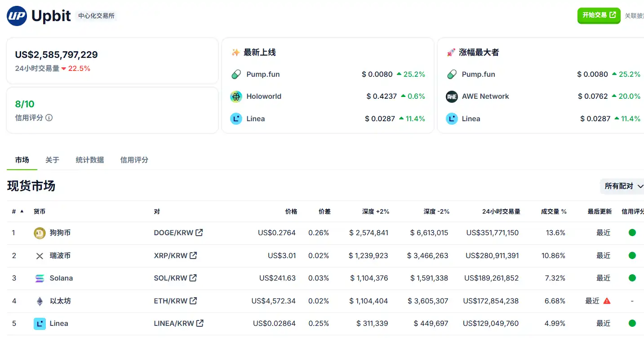Screen dimensions: 644x338
Task: Click the 瑞波币 coin name
Action: (x=60, y=255)
